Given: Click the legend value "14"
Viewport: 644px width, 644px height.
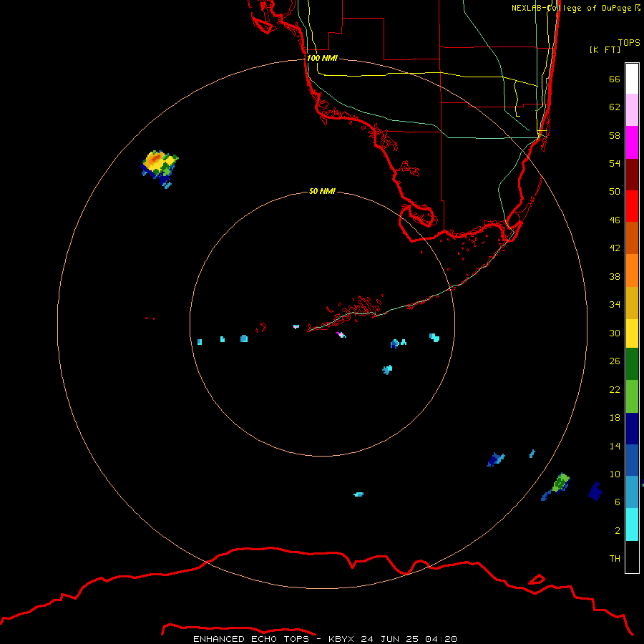Looking at the screenshot, I should click(615, 446).
